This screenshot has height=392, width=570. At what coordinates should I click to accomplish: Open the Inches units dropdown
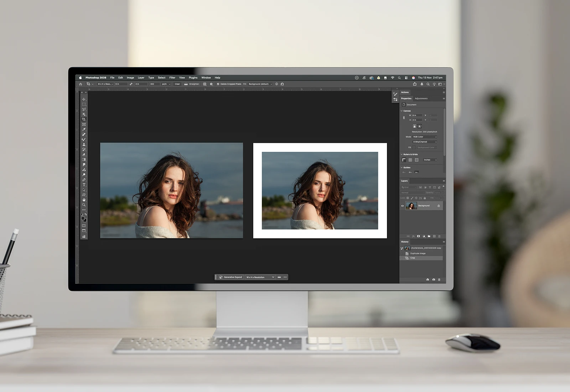click(x=430, y=160)
